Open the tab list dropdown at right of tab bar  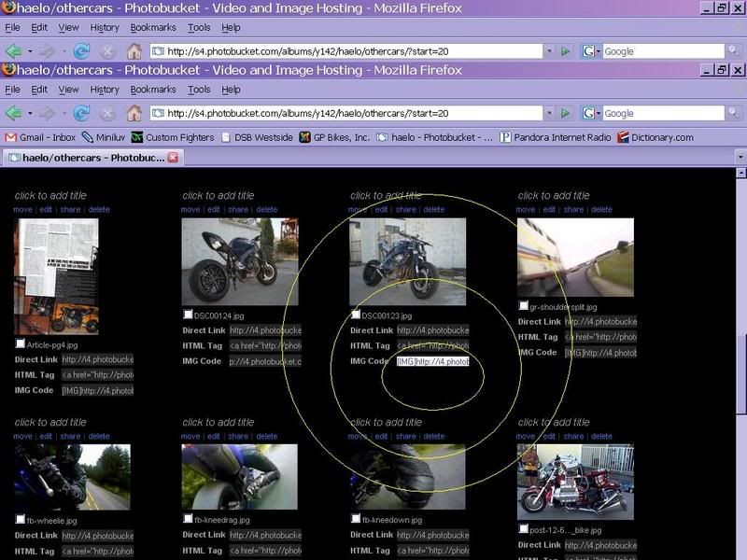pos(740,158)
